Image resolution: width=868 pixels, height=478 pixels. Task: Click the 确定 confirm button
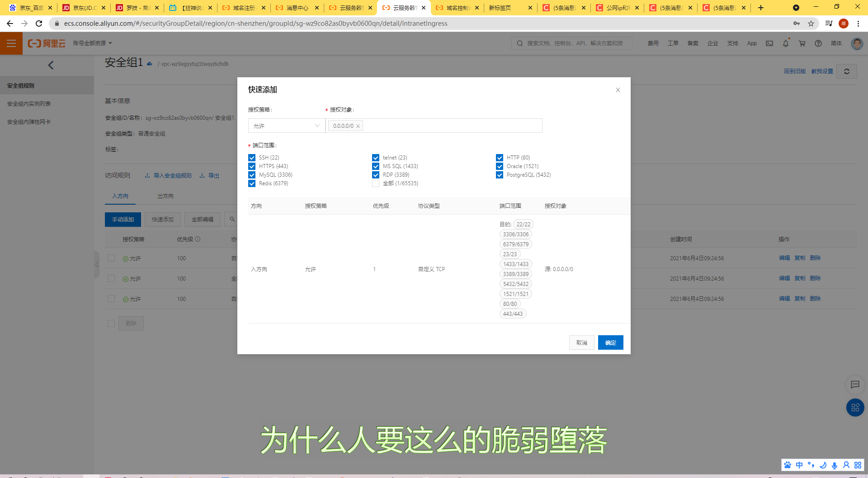[610, 342]
